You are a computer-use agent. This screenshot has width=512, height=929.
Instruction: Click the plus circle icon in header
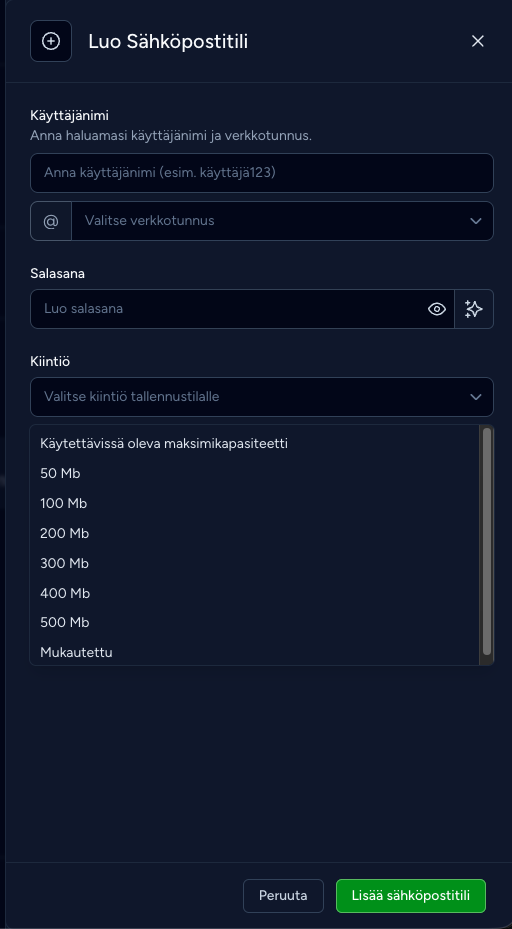(x=51, y=41)
